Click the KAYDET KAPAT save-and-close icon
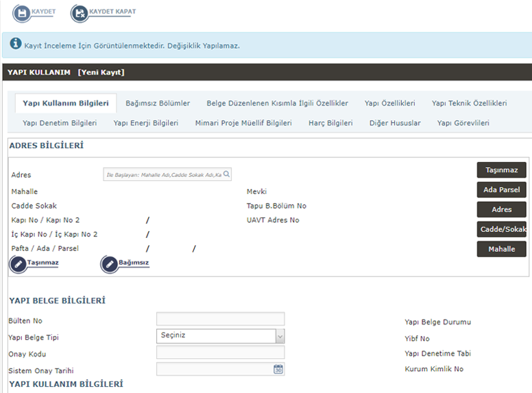The width and height of the screenshot is (532, 393). click(x=80, y=13)
